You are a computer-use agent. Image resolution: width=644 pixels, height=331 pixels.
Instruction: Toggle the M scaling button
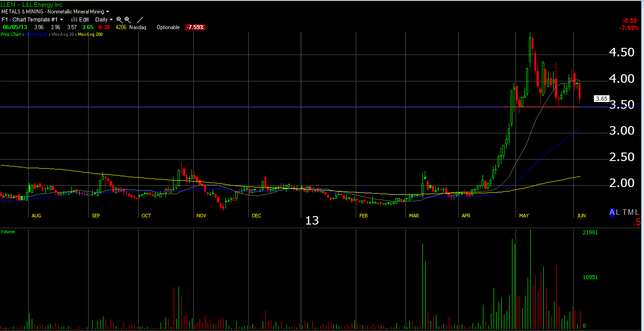tap(631, 212)
